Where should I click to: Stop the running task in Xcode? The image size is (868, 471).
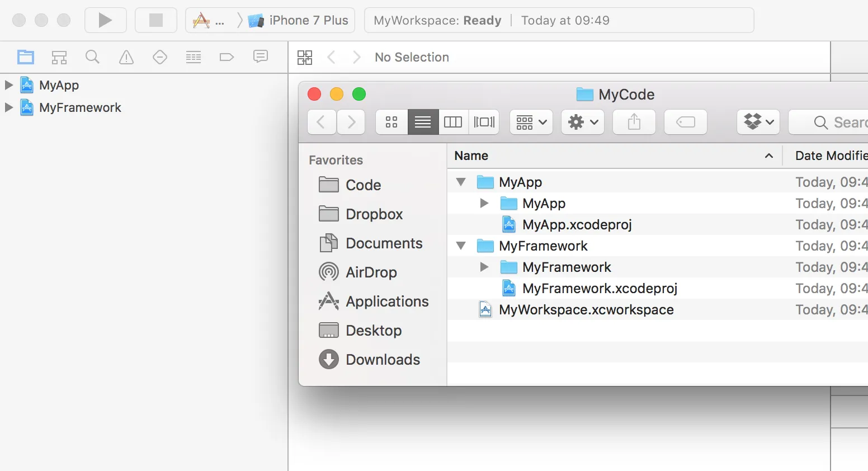tap(156, 21)
